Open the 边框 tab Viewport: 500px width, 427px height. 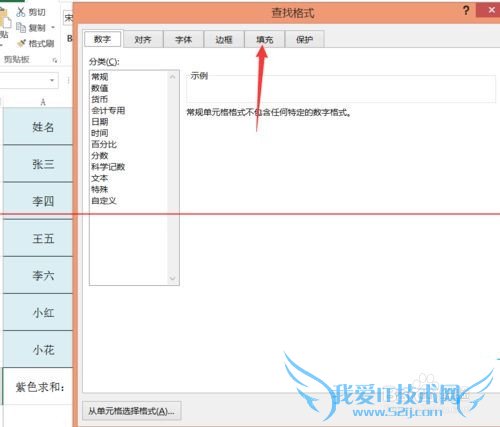pyautogui.click(x=224, y=40)
